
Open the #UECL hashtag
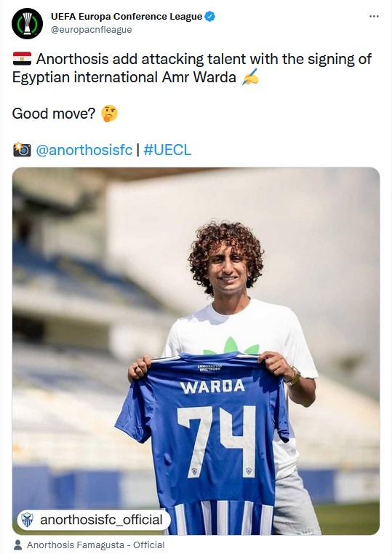[x=167, y=150]
